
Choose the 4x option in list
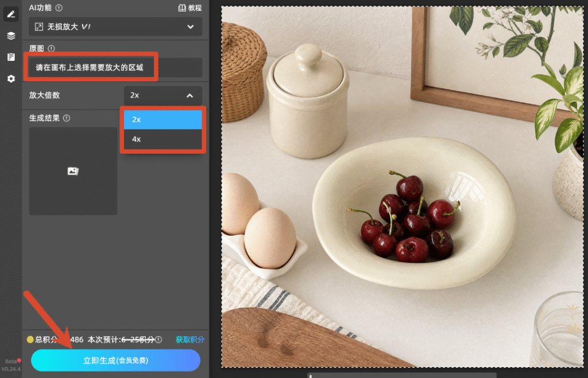163,139
